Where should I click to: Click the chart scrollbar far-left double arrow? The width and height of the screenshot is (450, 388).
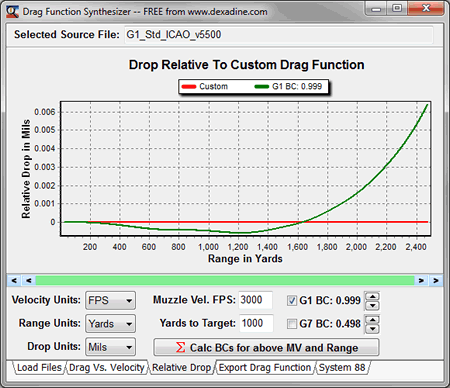[x=14, y=281]
